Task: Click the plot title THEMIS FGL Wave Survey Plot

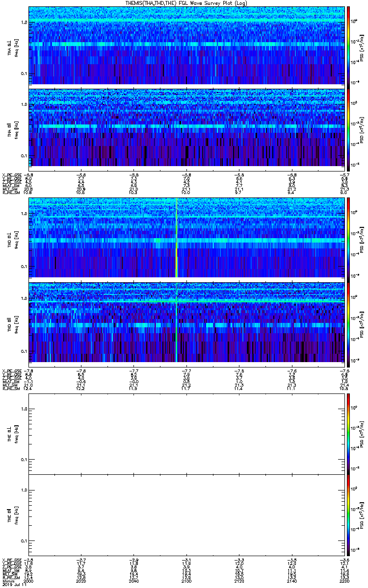Action: point(186,3)
